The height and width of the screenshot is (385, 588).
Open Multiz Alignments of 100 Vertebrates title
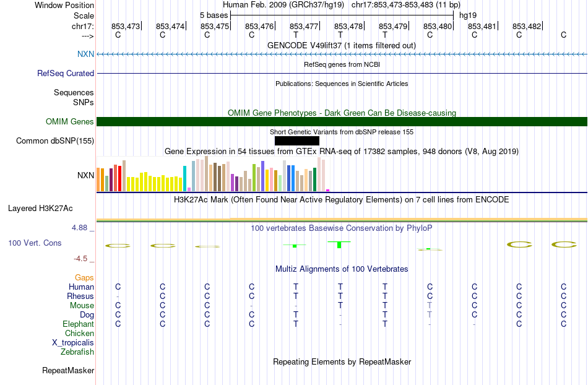342,269
